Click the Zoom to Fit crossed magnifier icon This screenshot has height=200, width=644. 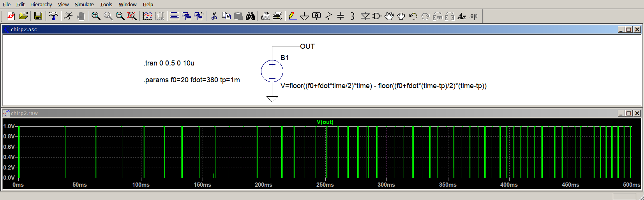tap(132, 16)
